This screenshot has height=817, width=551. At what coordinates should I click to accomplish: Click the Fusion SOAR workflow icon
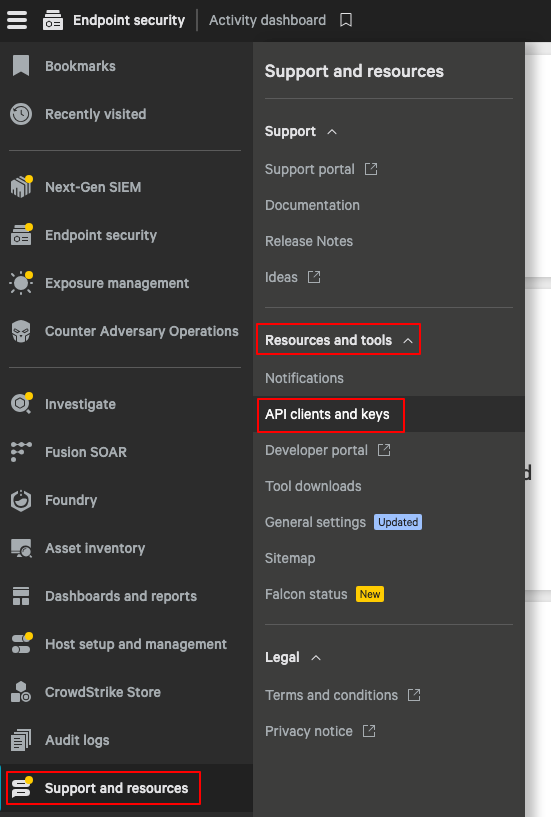(x=21, y=452)
